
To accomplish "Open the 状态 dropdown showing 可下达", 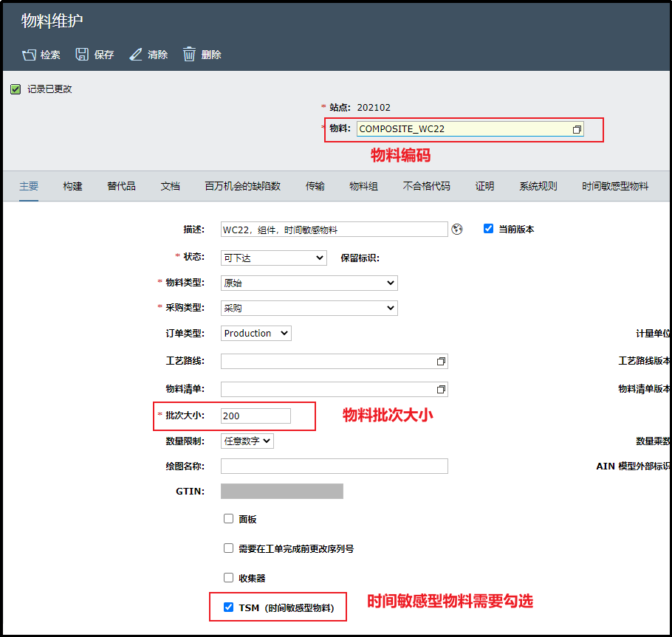I will click(x=274, y=258).
